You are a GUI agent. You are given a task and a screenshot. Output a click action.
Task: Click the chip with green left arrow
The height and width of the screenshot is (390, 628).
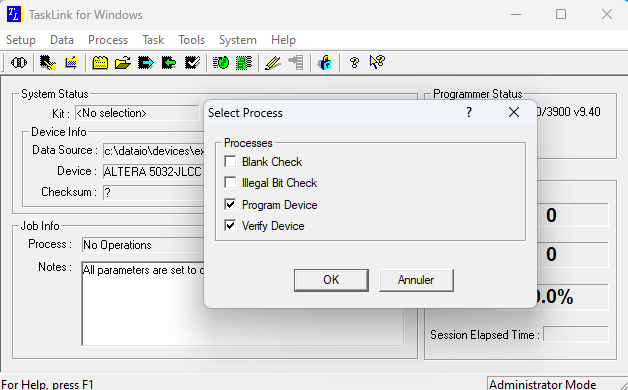(x=169, y=63)
